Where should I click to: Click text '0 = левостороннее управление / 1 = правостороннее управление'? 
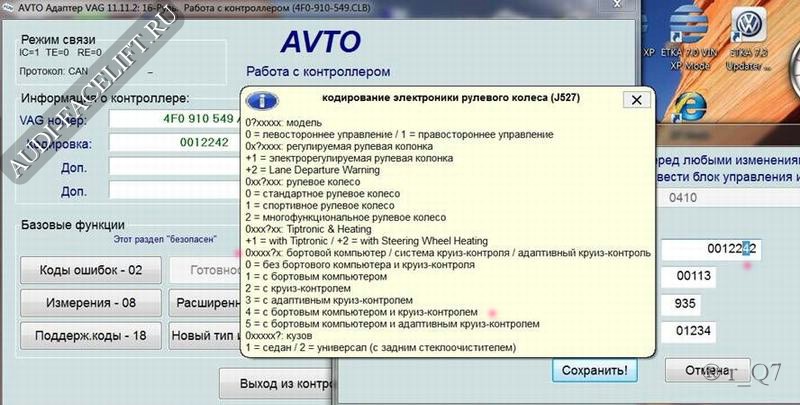tap(399, 135)
